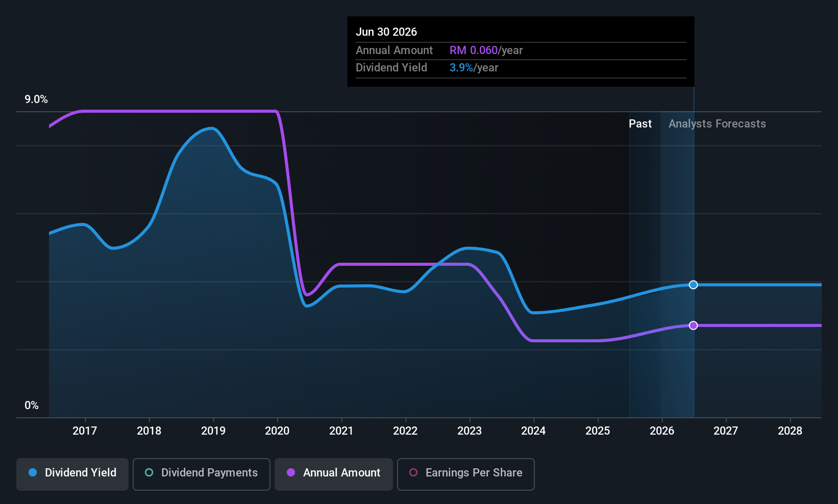Toggle the Dividend Payments series
The image size is (838, 504).
(202, 474)
